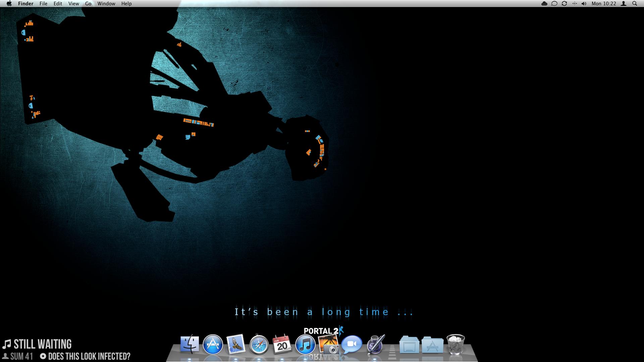This screenshot has height=362, width=644.
Task: Open Finder from the dock
Action: [190, 345]
